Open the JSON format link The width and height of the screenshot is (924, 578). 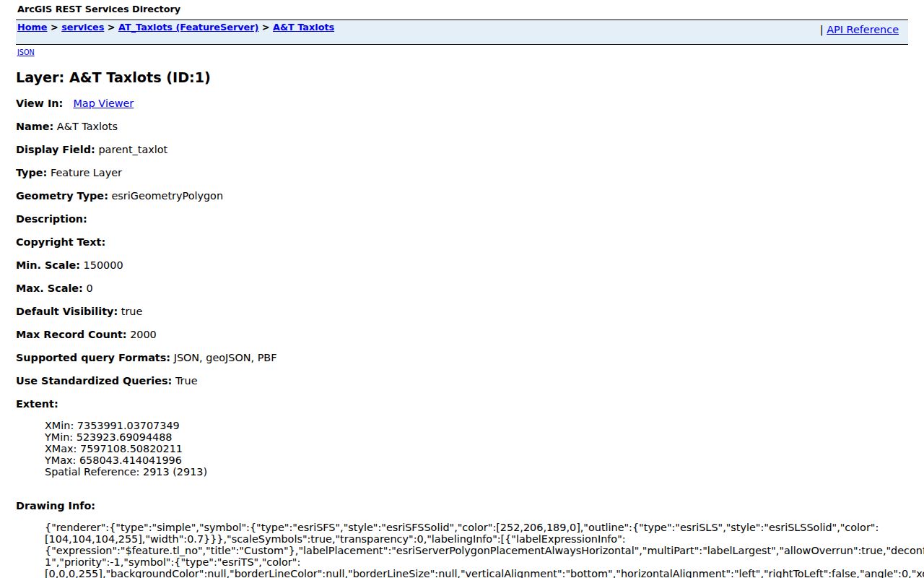25,52
